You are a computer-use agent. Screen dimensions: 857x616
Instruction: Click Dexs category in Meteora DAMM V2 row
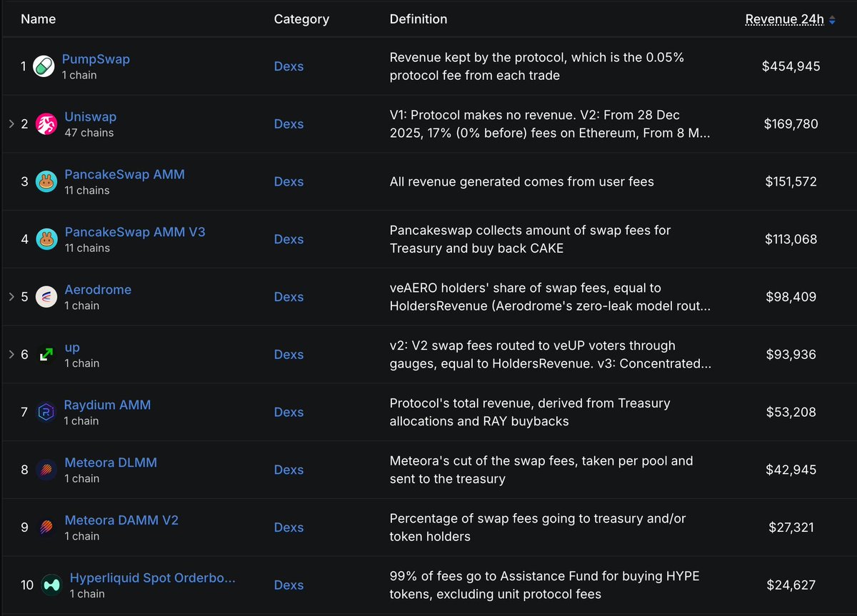(x=289, y=528)
